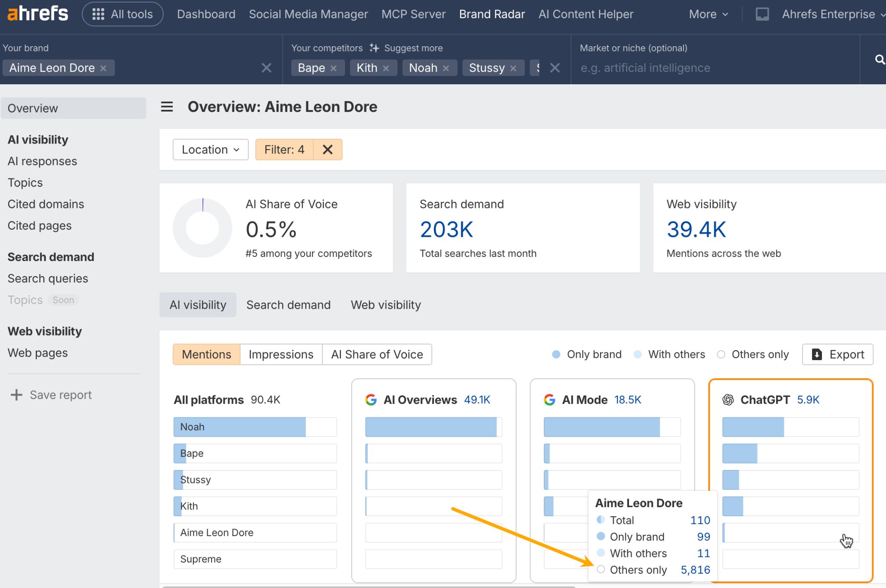Viewport: 886px width, 588px height.
Task: Click the Export button
Action: click(x=838, y=354)
